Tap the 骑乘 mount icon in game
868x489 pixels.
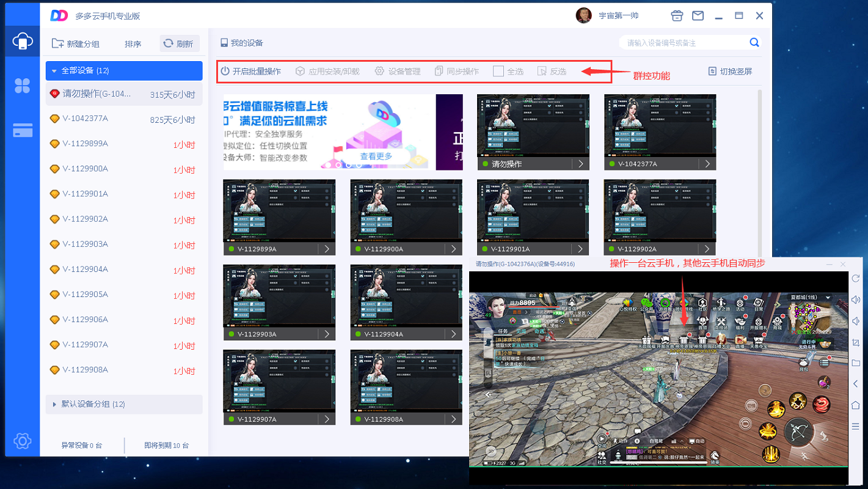click(714, 458)
